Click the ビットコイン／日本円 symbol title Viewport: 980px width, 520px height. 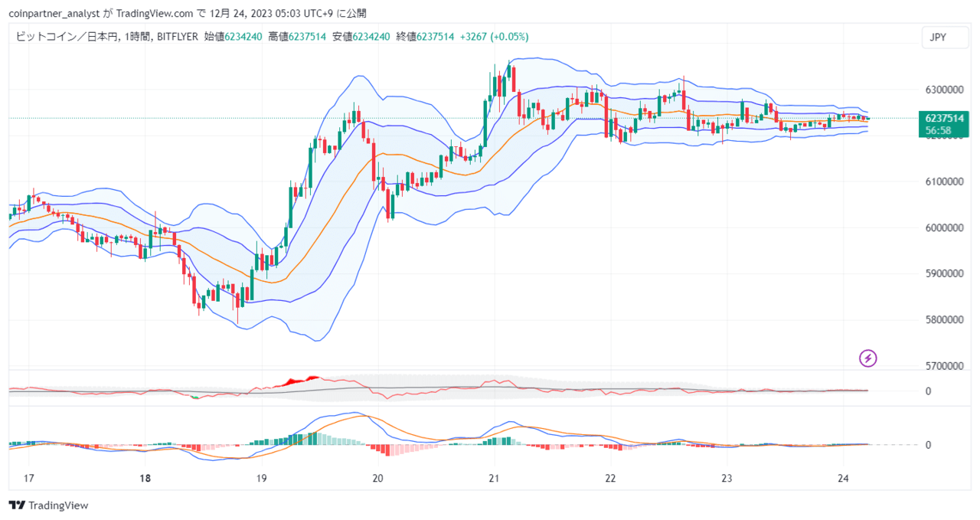64,36
